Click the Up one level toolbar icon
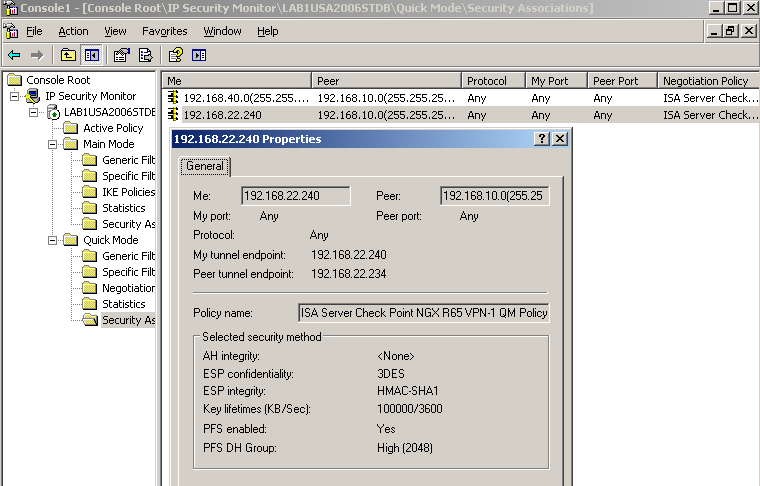Viewport: 760px width, 486px height. 68,55
